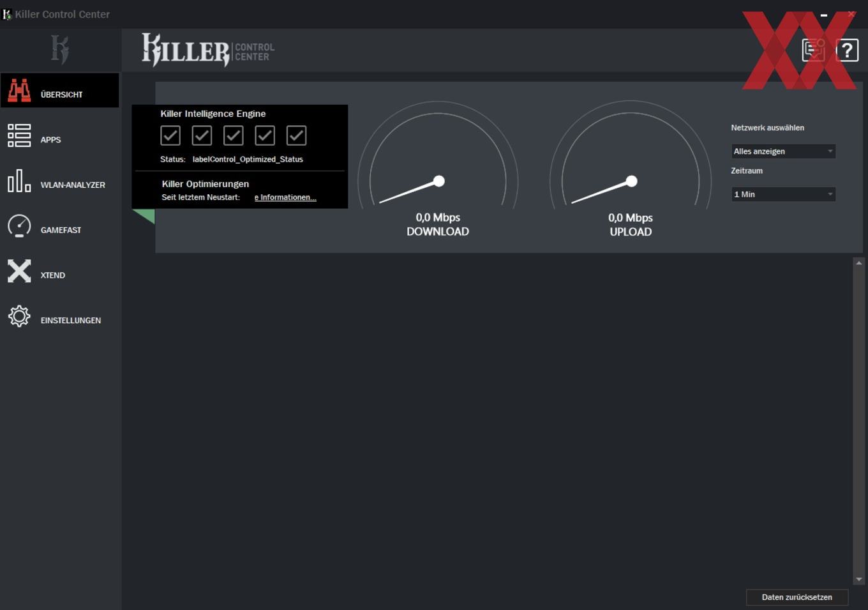
Task: Click the Netzwerk auswählen label
Action: coord(767,128)
